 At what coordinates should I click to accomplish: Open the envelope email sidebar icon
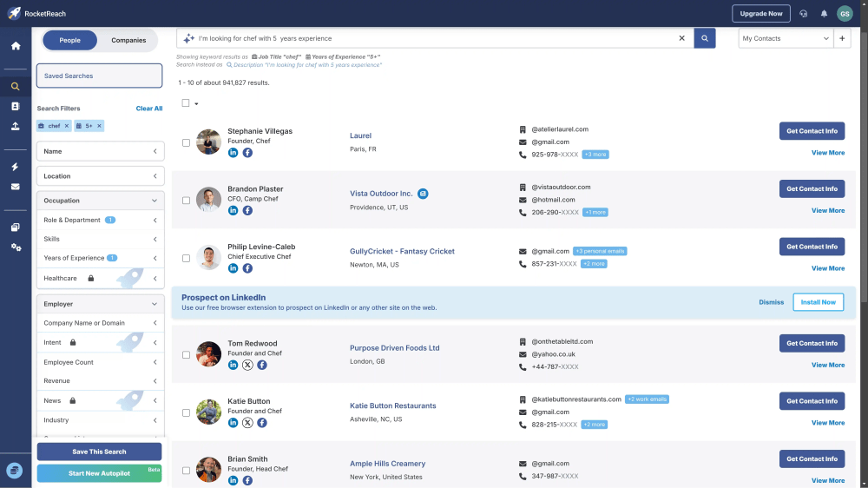[16, 187]
